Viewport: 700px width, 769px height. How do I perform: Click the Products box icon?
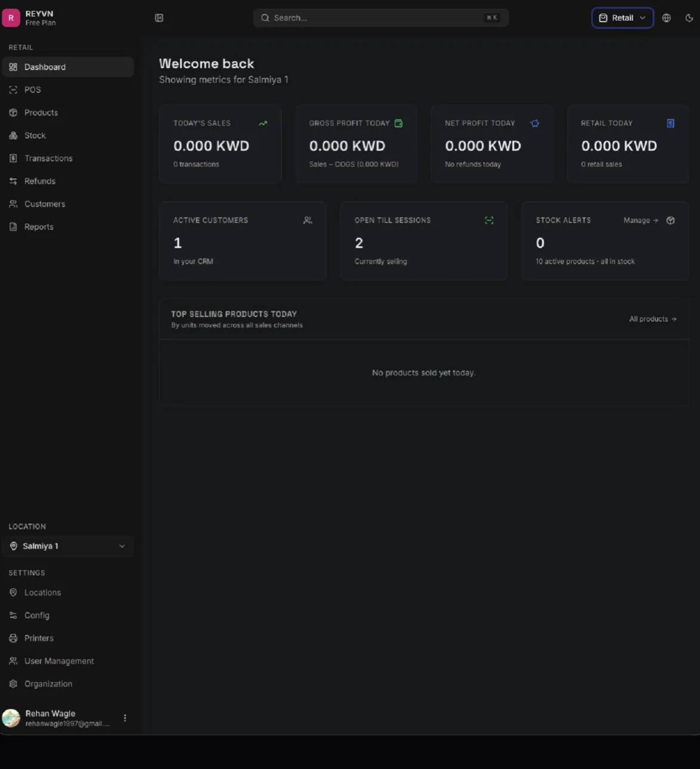[13, 113]
